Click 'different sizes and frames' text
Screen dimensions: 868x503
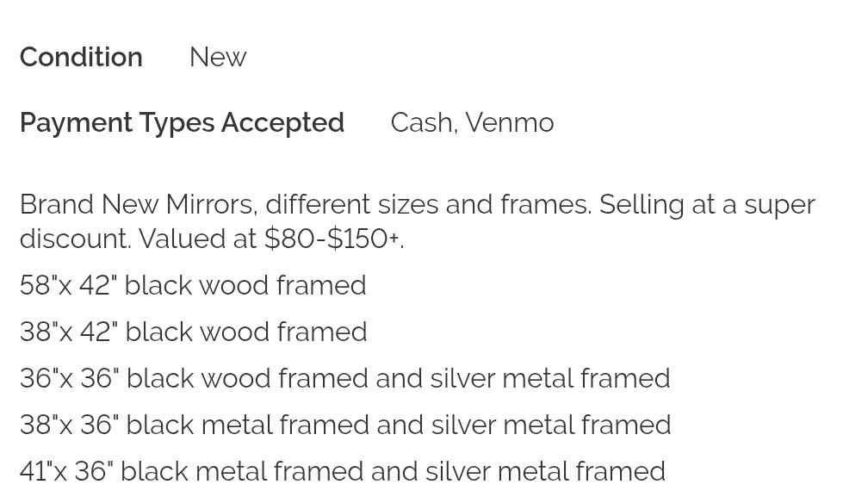(x=427, y=204)
